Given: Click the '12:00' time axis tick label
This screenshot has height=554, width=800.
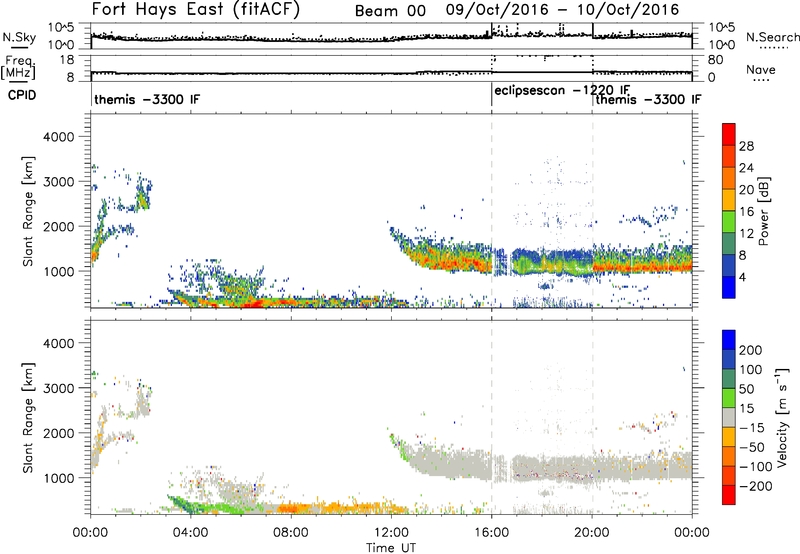Looking at the screenshot, I should click(x=391, y=533).
